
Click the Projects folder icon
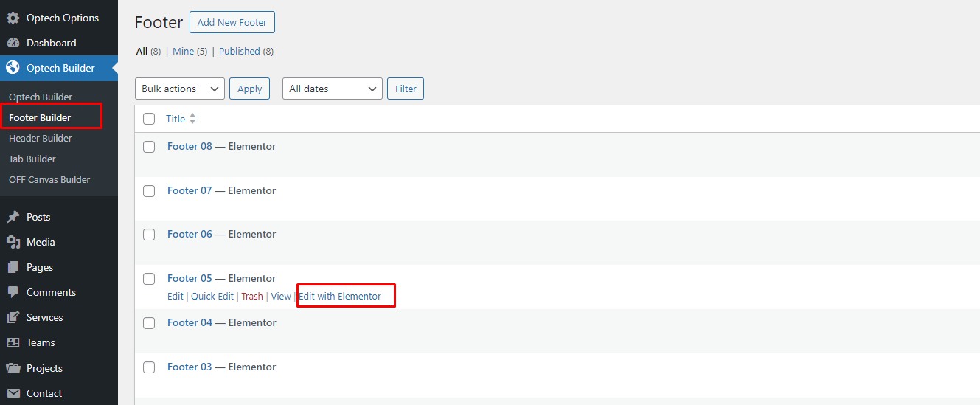coord(13,368)
